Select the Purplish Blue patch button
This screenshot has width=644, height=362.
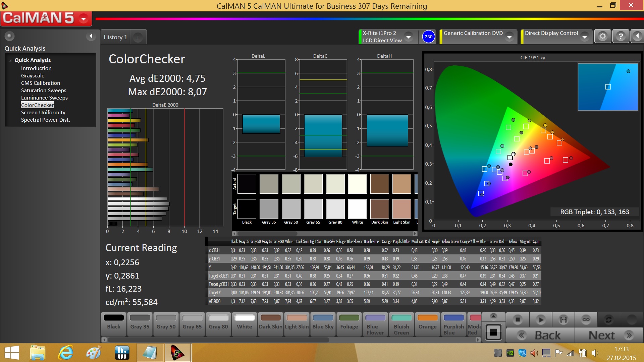point(454,324)
